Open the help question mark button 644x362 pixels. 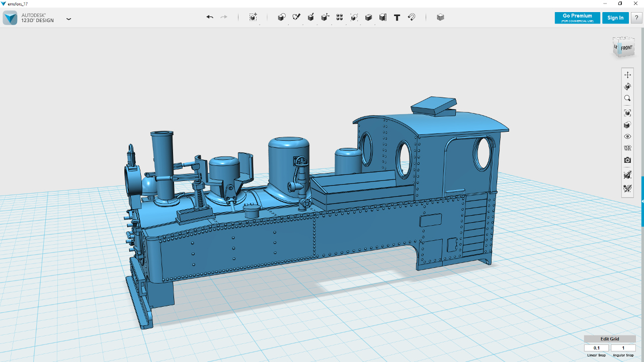click(636, 18)
